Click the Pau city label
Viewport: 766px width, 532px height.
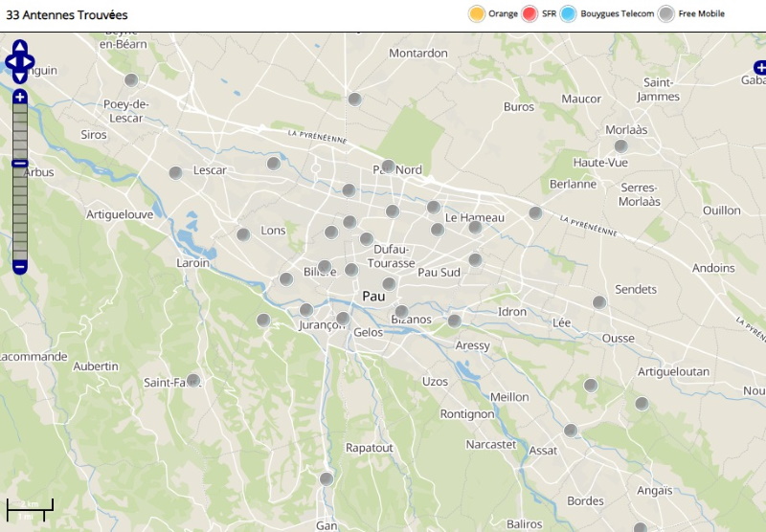coord(372,297)
